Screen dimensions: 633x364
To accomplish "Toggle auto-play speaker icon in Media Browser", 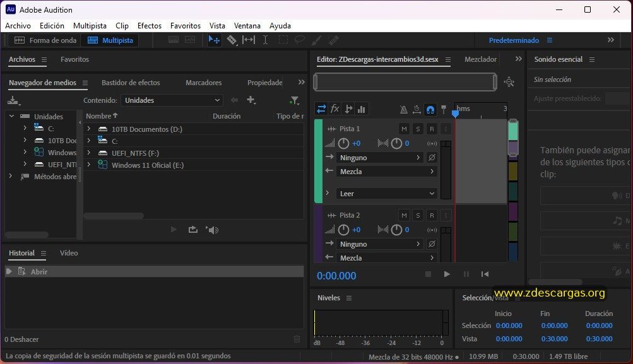I will point(212,230).
